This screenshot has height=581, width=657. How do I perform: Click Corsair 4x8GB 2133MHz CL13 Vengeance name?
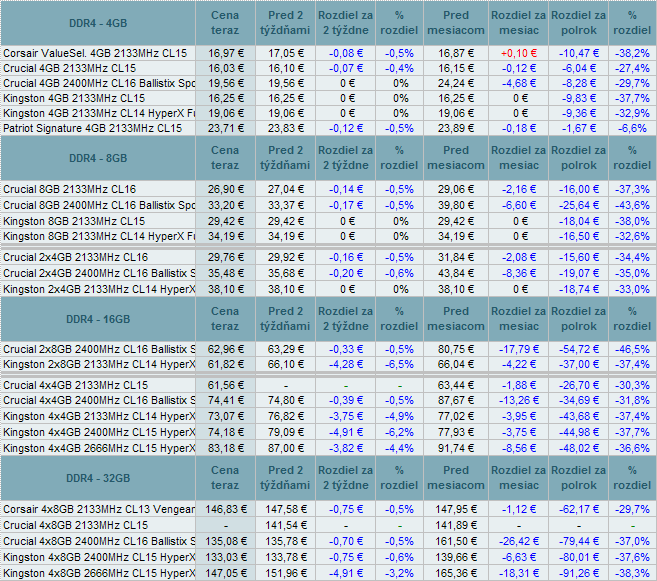coord(99,509)
